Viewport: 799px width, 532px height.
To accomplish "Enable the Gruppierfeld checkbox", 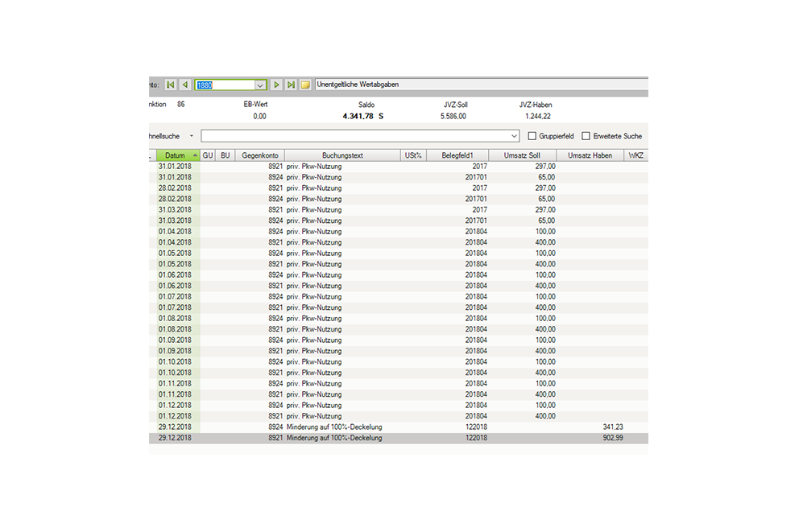I will pyautogui.click(x=532, y=136).
